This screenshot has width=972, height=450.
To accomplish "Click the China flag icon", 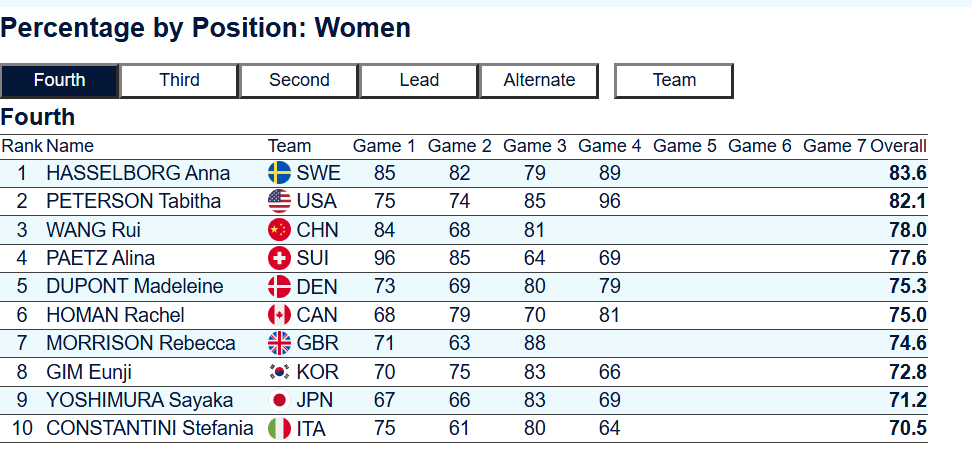I will pos(279,230).
